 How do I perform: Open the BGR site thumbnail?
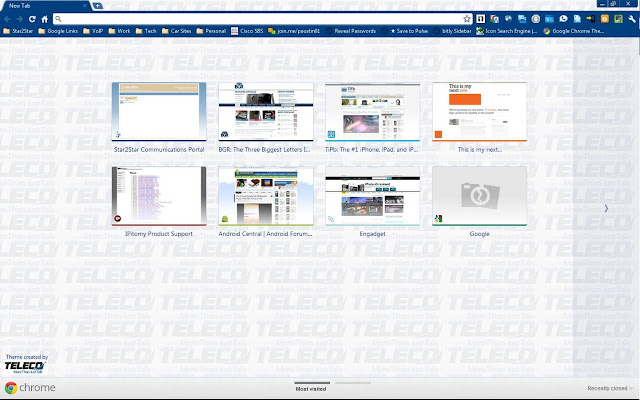click(x=266, y=112)
